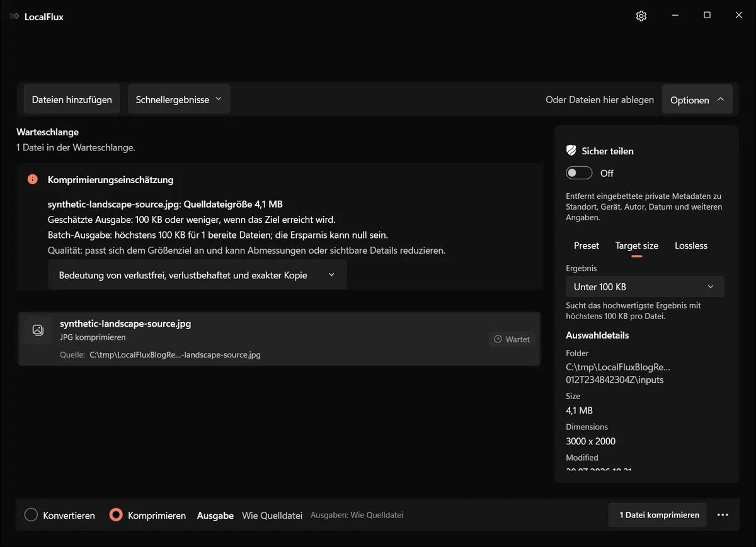Collapse the Optionen panel
756x547 pixels.
tap(697, 99)
